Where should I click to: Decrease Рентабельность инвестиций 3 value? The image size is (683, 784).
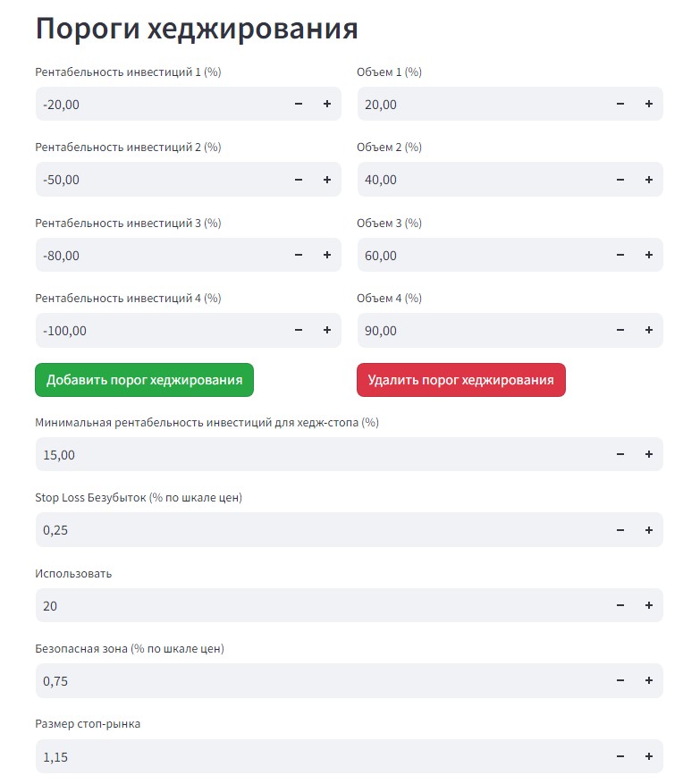point(299,255)
